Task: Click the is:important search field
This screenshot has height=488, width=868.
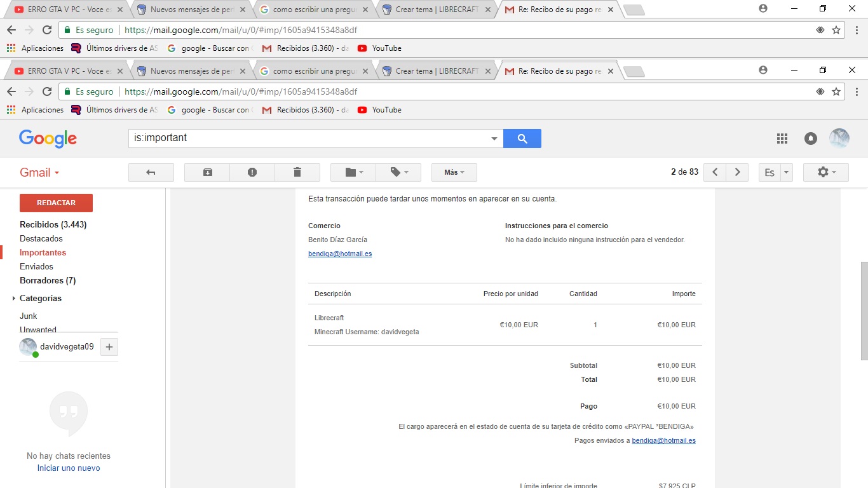Action: pyautogui.click(x=308, y=138)
